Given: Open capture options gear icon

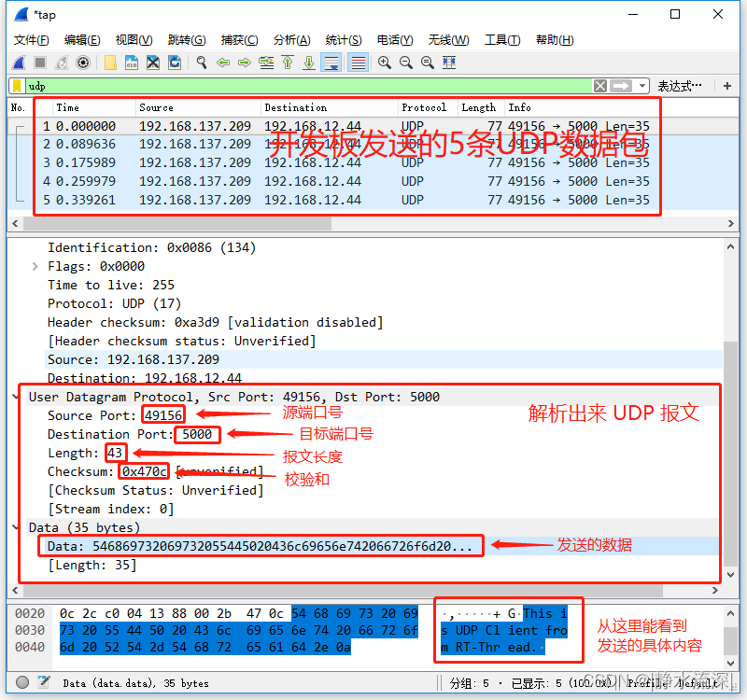Looking at the screenshot, I should pos(83,63).
